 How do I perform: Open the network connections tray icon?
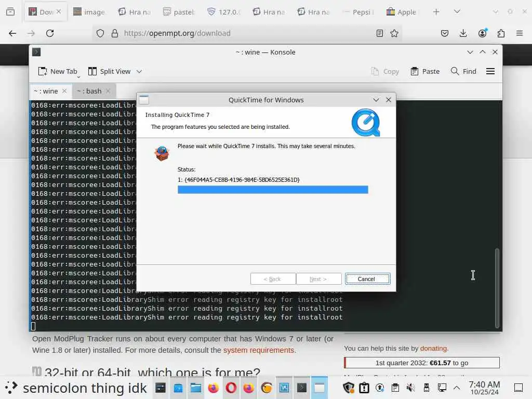442,388
